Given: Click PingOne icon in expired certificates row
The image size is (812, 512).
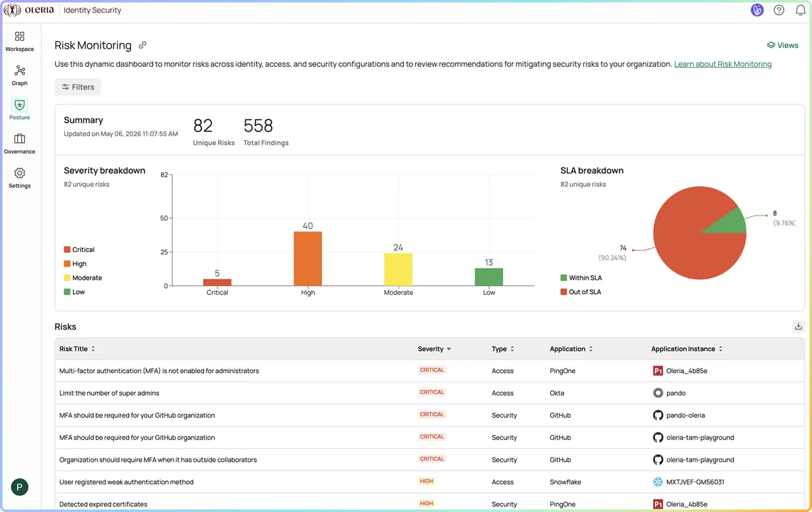Looking at the screenshot, I should click(x=658, y=504).
